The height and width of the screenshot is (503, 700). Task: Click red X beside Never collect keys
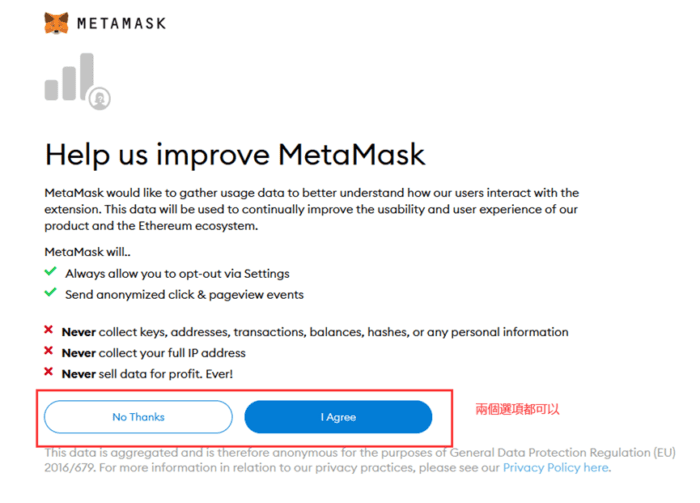(x=49, y=330)
